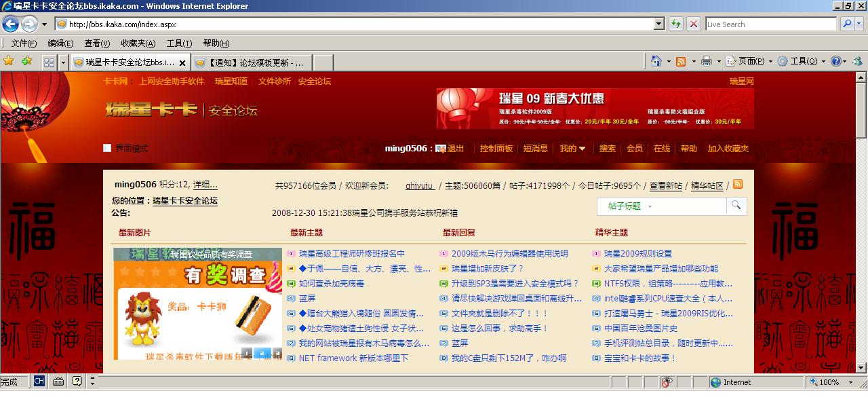Show Quick Tabs thumbnail grid
The height and width of the screenshot is (410, 868).
[x=49, y=62]
